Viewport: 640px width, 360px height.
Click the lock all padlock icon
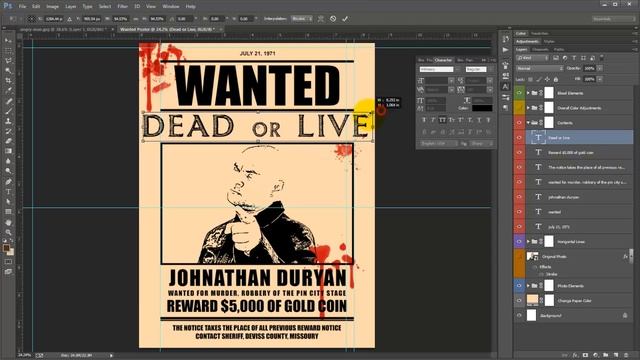[556, 79]
